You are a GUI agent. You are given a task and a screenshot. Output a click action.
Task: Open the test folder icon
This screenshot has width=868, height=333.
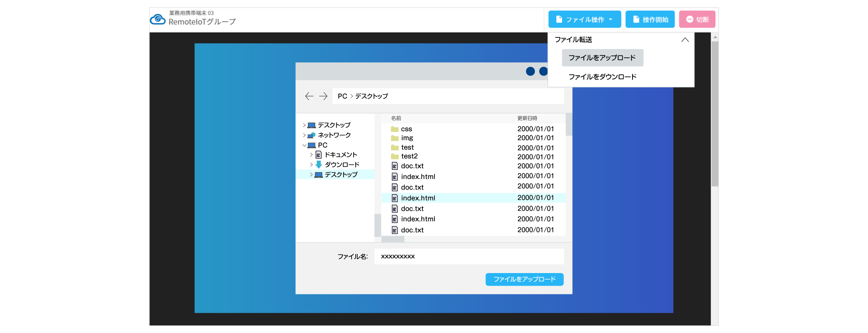click(395, 148)
